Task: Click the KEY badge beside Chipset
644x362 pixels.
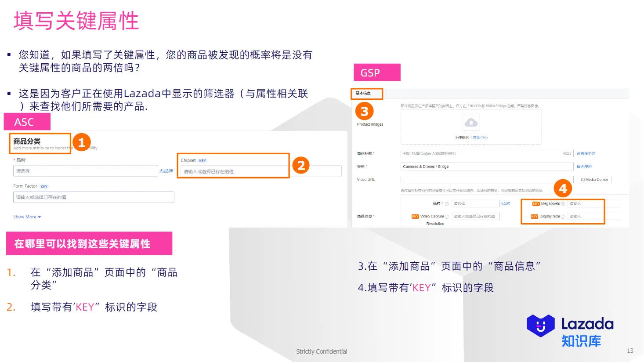Action: coord(202,160)
